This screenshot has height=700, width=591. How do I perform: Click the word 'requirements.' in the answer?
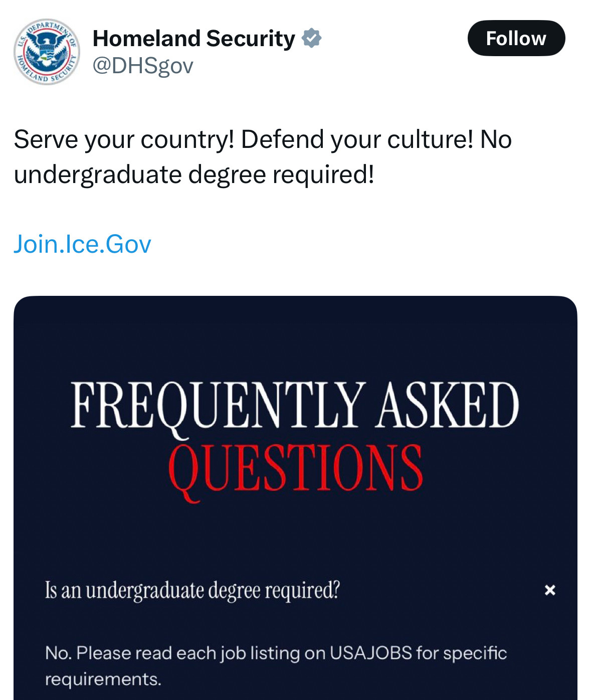(x=103, y=679)
